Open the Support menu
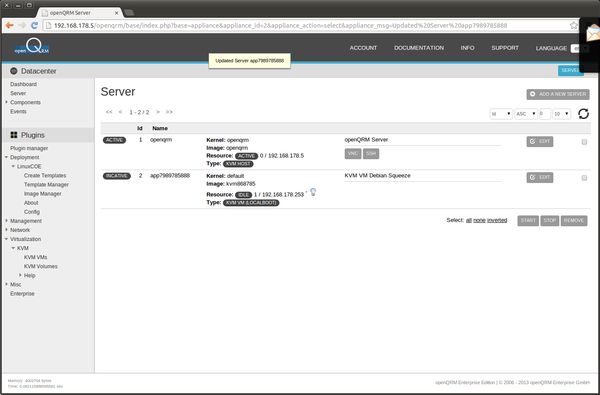Image resolution: width=600 pixels, height=395 pixels. [505, 48]
